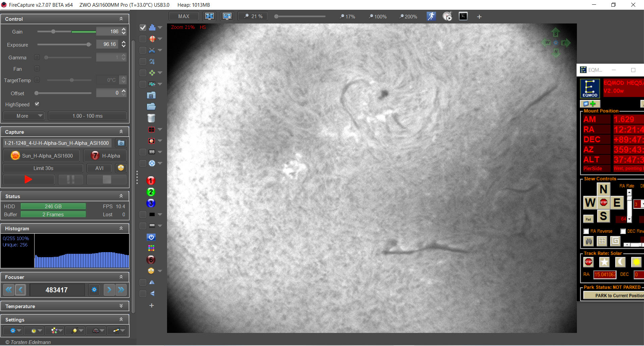Click the blue power button icon
Screen dimensions: 644x346
(151, 237)
